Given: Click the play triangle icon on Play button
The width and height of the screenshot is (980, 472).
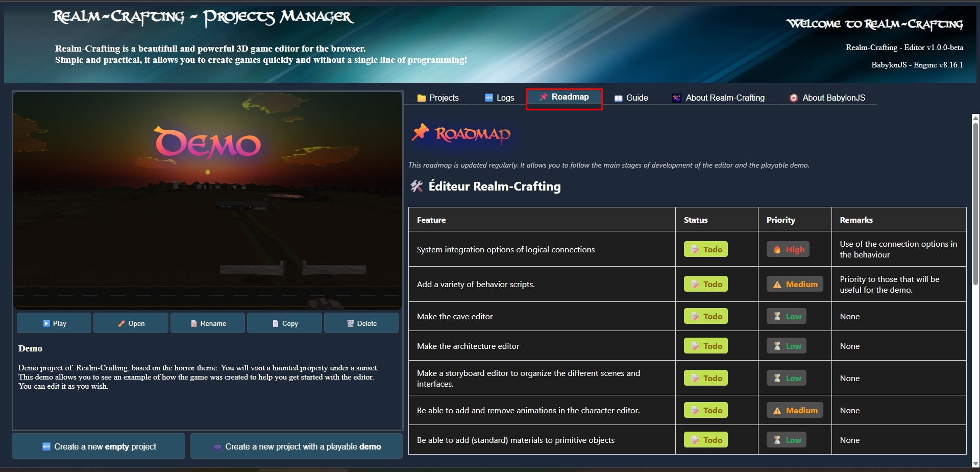Looking at the screenshot, I should click(46, 323).
